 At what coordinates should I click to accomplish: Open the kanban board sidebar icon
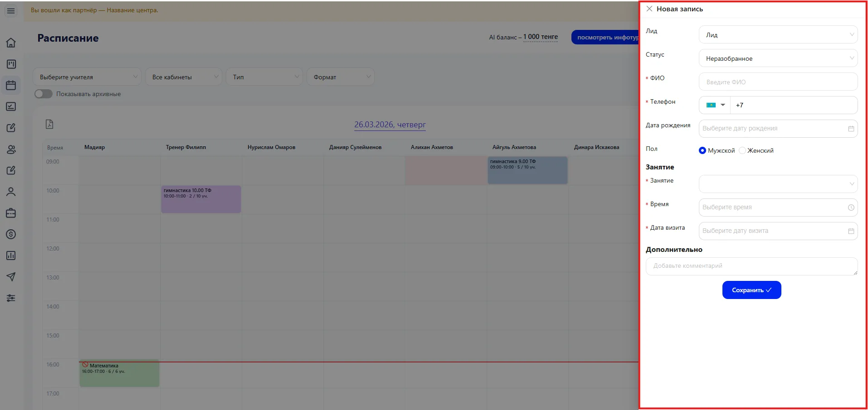pyautogui.click(x=11, y=64)
